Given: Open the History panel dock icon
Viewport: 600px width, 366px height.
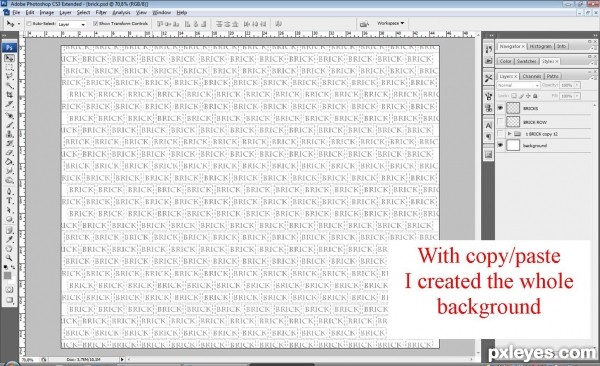Looking at the screenshot, I should click(488, 50).
